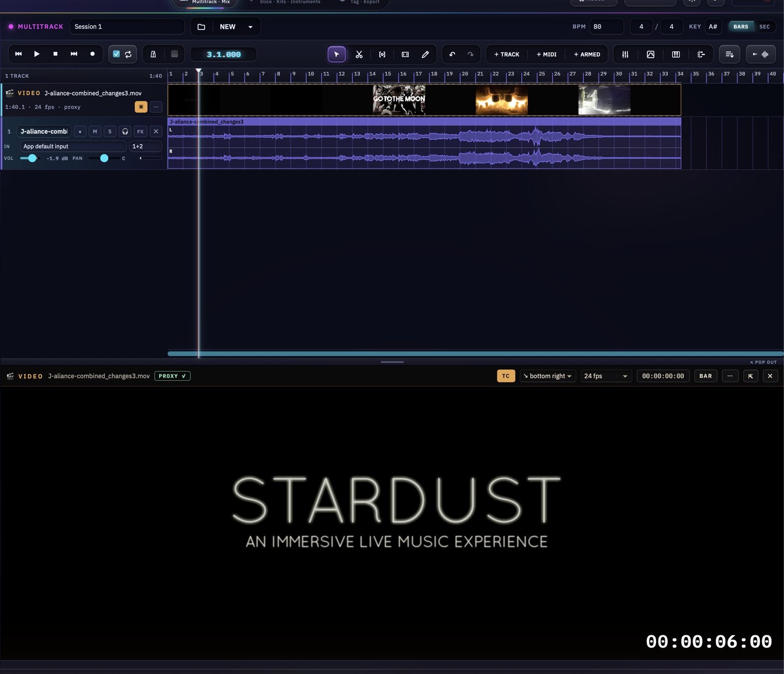Solo track 1 with S button

110,131
